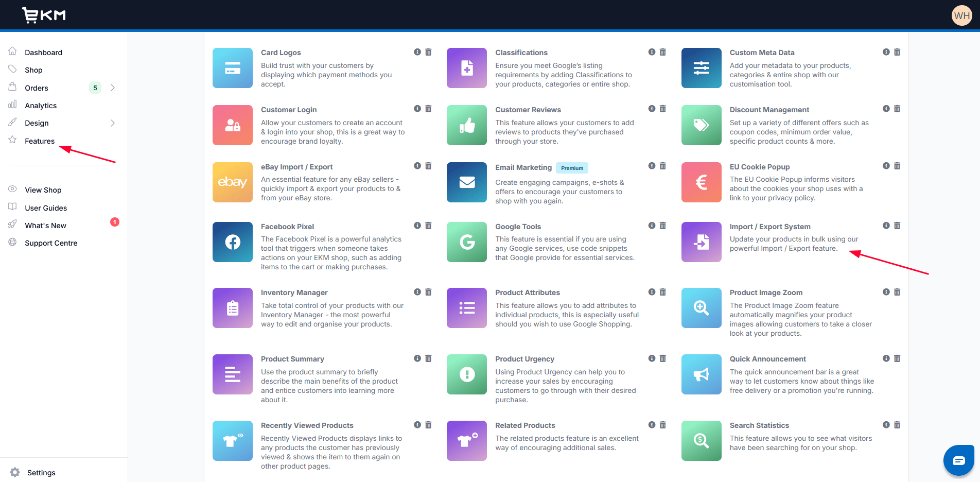Open the Customer Reviews thumbs-up icon
The image size is (980, 482).
[x=467, y=125]
